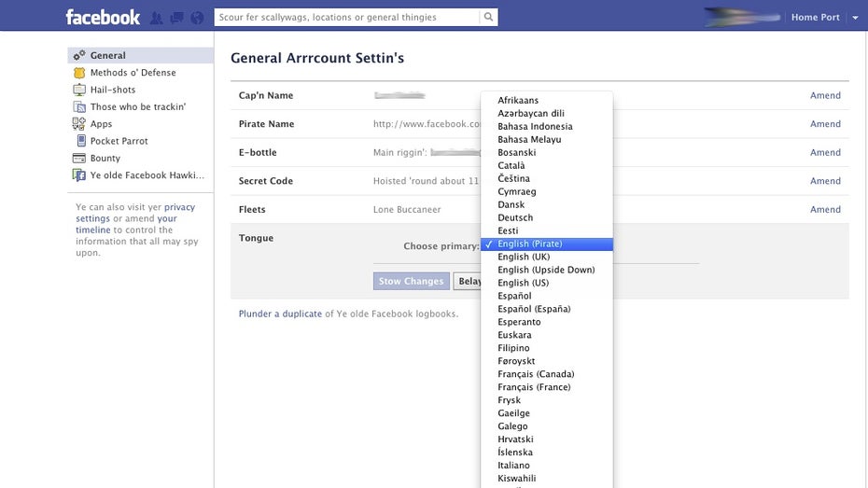Select Français (Canada) option

pos(547,374)
